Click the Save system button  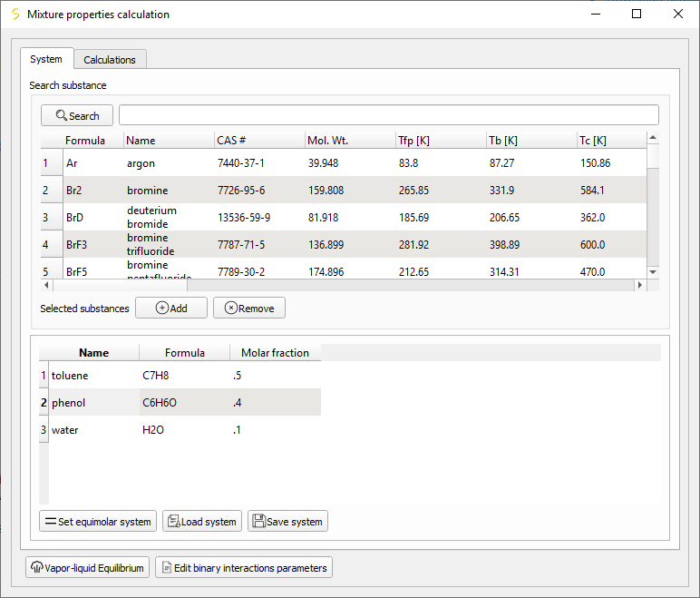click(x=288, y=521)
